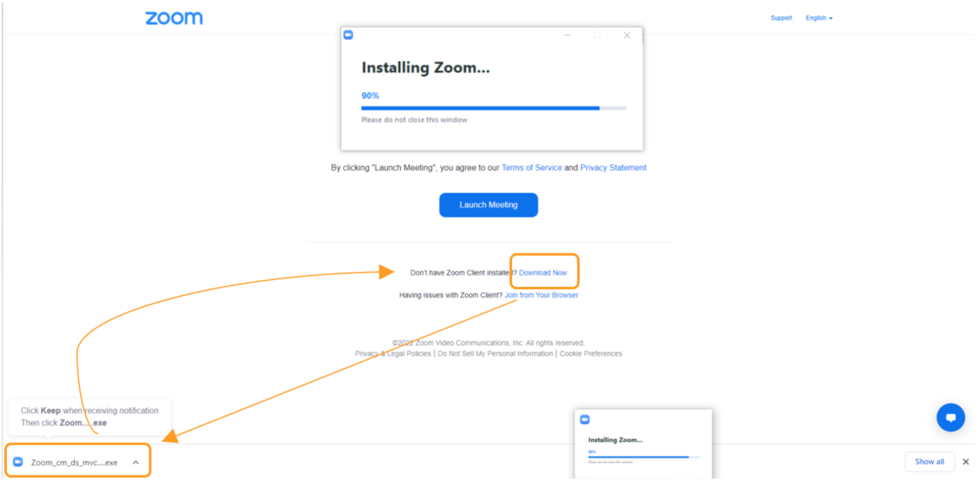Close the browser downloads bar

point(965,461)
